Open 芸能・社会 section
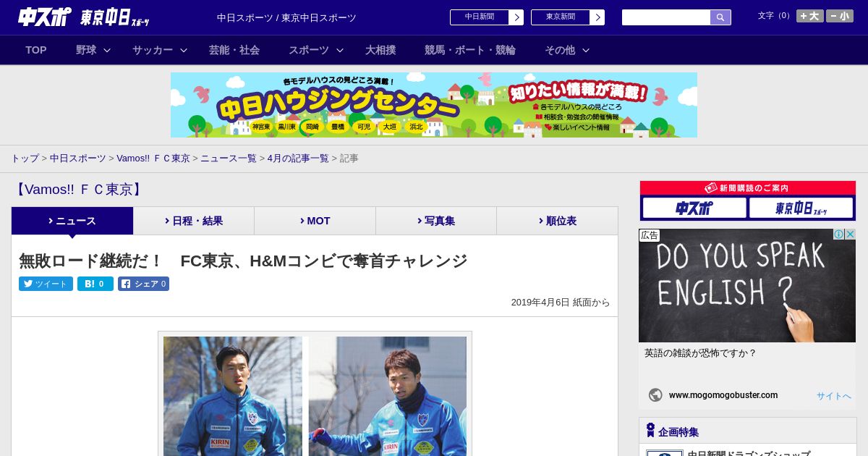 click(x=234, y=50)
